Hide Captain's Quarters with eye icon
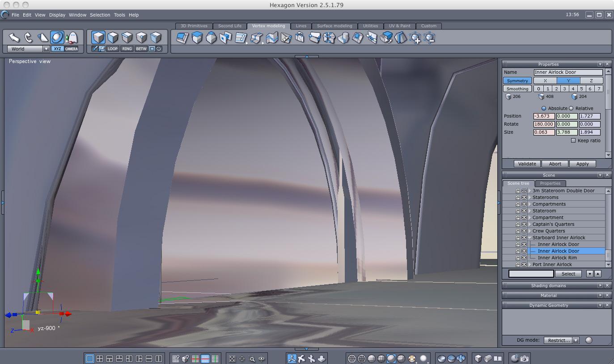The image size is (614, 364). (x=524, y=224)
